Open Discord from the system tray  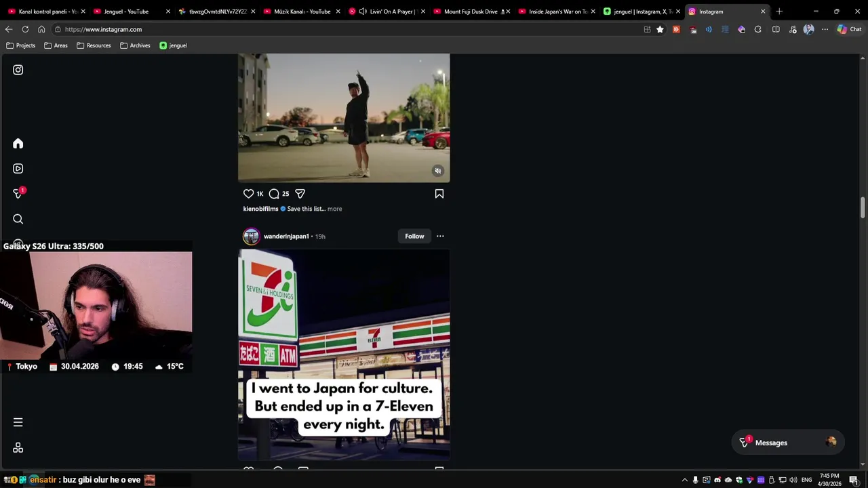717,480
